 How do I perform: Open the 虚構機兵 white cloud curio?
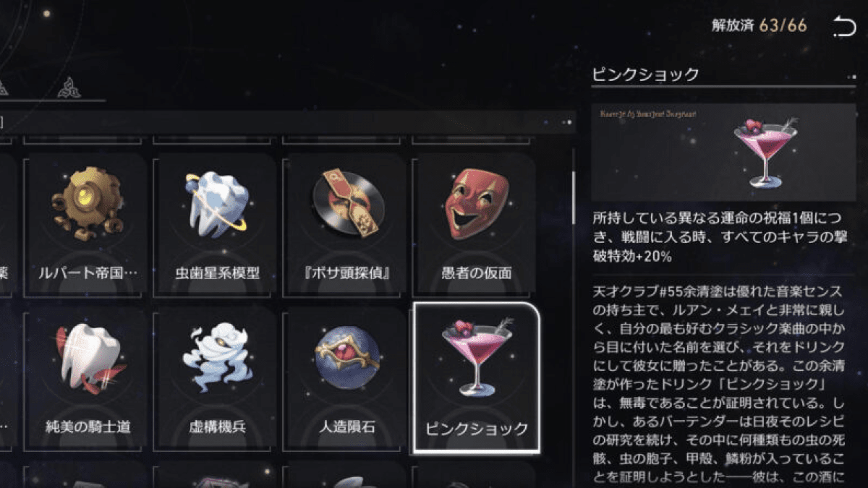[217, 378]
